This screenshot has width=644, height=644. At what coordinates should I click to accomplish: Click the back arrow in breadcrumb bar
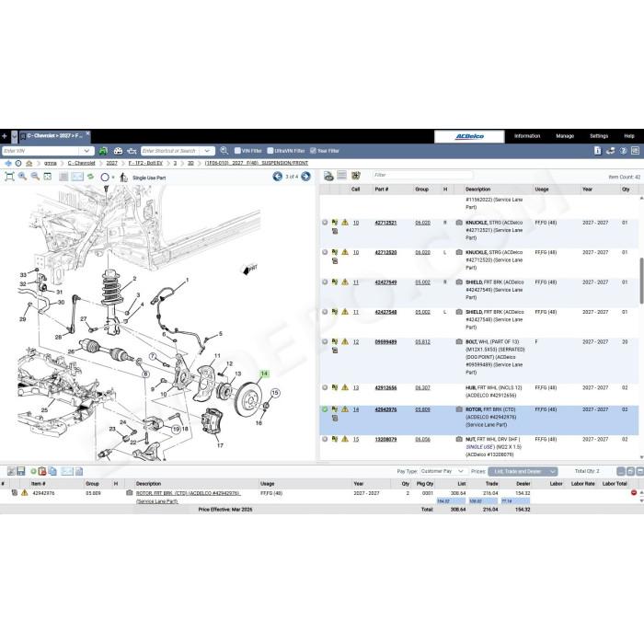pyautogui.click(x=7, y=163)
